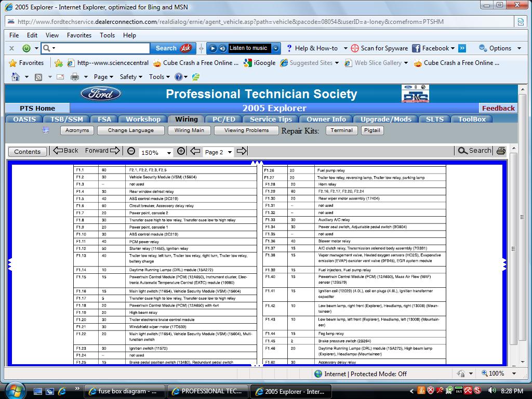This screenshot has height=399, width=532.
Task: Open fuse box diagram taskbar window
Action: click(x=125, y=391)
